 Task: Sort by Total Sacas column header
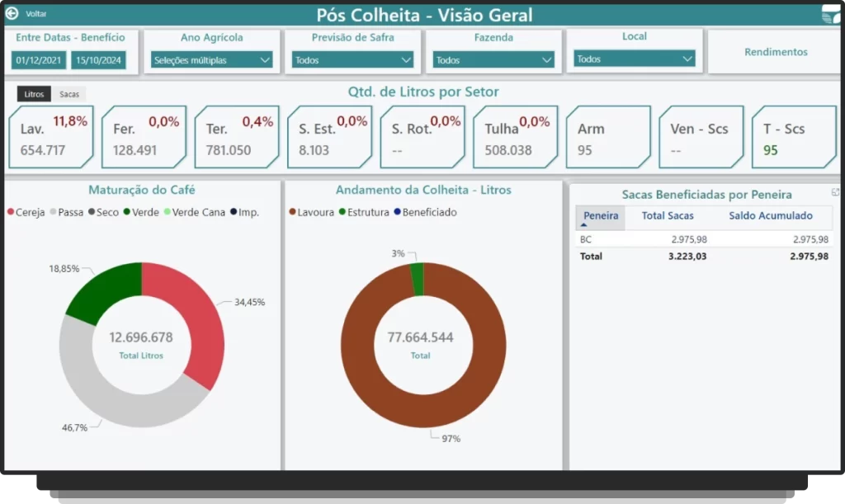coord(668,216)
